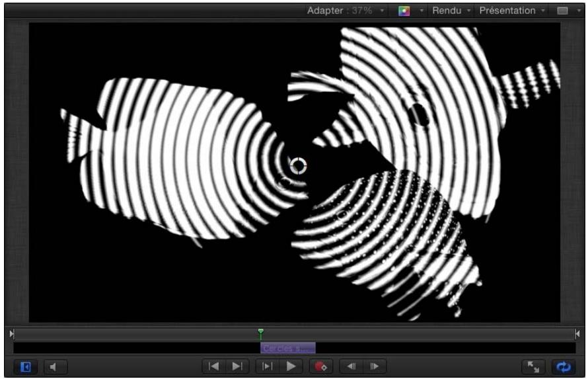Click the play range in-point marker

click(x=12, y=333)
